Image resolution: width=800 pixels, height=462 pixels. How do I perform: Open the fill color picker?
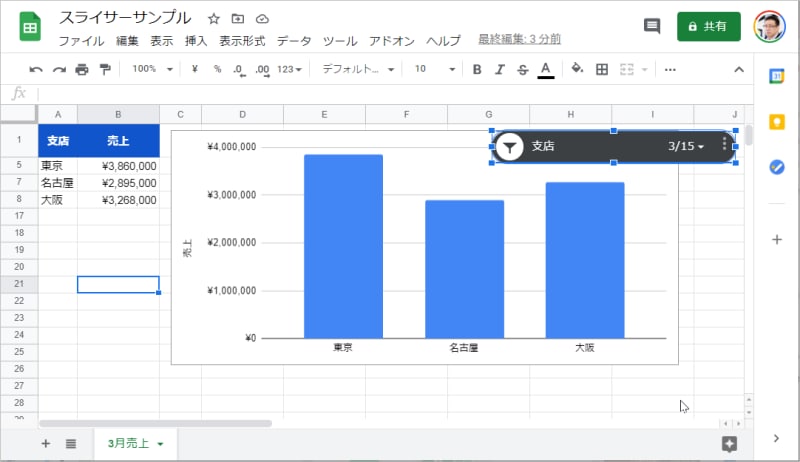click(577, 68)
